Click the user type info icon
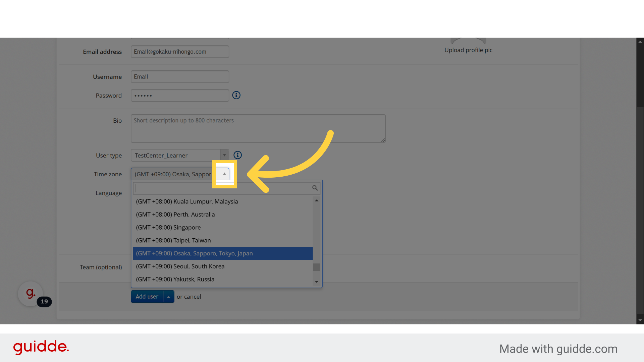The width and height of the screenshot is (644, 362). click(237, 155)
